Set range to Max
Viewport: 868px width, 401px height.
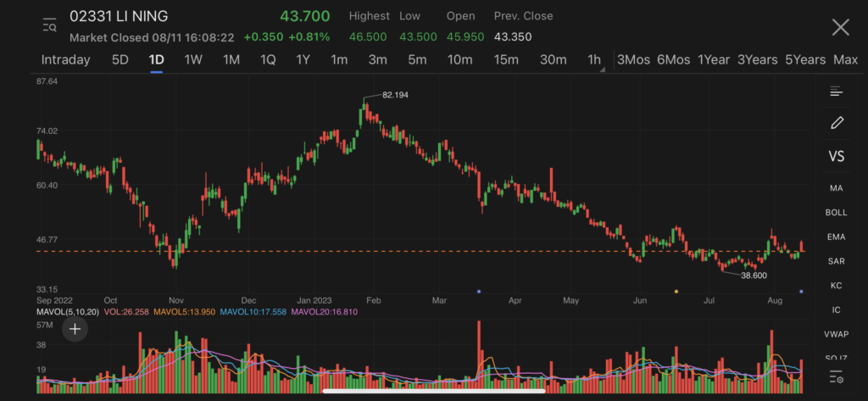coord(845,60)
